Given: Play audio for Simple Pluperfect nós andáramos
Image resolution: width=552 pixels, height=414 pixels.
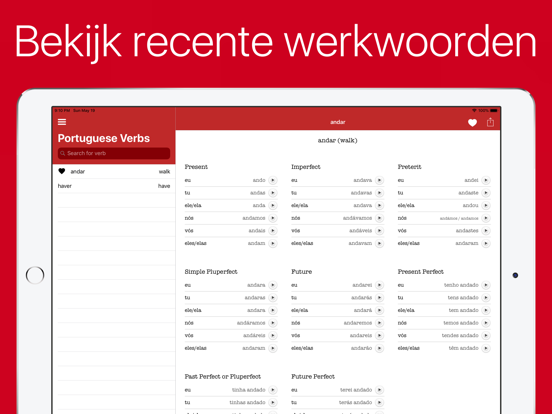Looking at the screenshot, I should pyautogui.click(x=273, y=323).
